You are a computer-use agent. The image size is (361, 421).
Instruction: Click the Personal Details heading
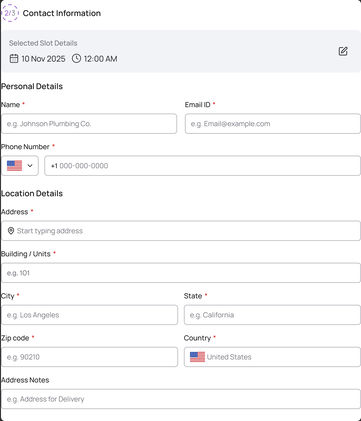point(32,86)
